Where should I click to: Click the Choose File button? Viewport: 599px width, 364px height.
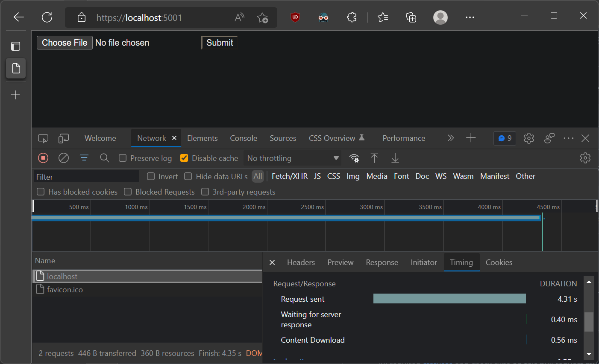[x=65, y=43]
